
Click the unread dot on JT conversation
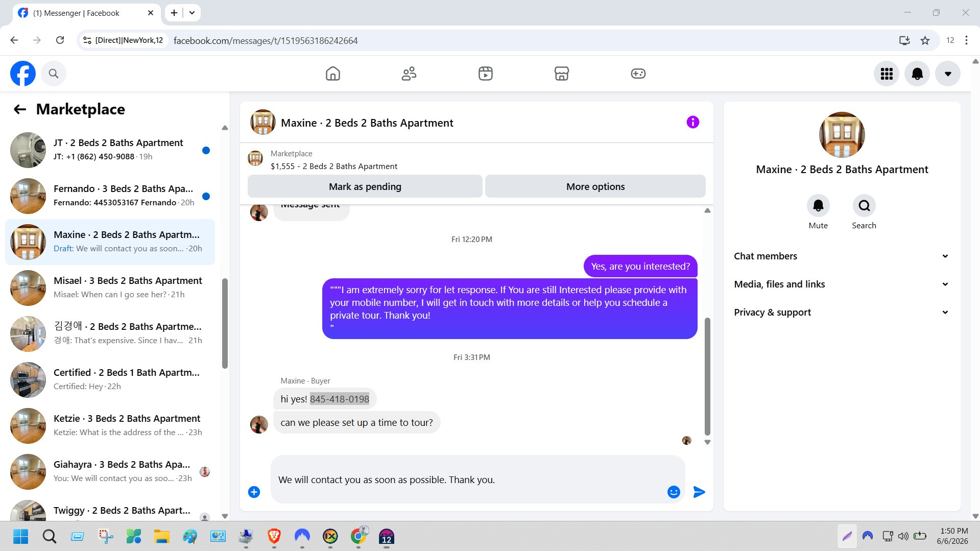[x=206, y=150]
